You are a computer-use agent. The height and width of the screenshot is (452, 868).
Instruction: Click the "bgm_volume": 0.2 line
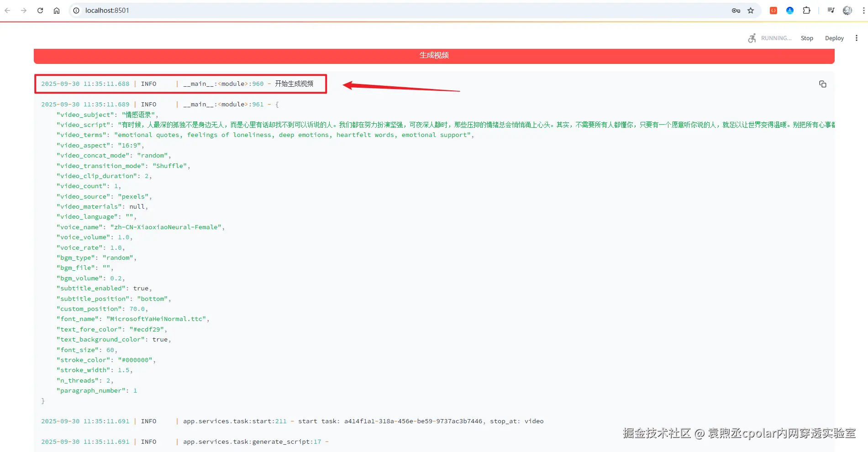click(x=91, y=278)
